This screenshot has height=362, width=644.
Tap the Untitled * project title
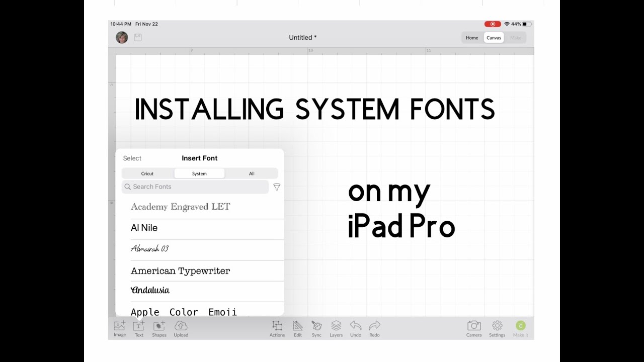pos(303,38)
